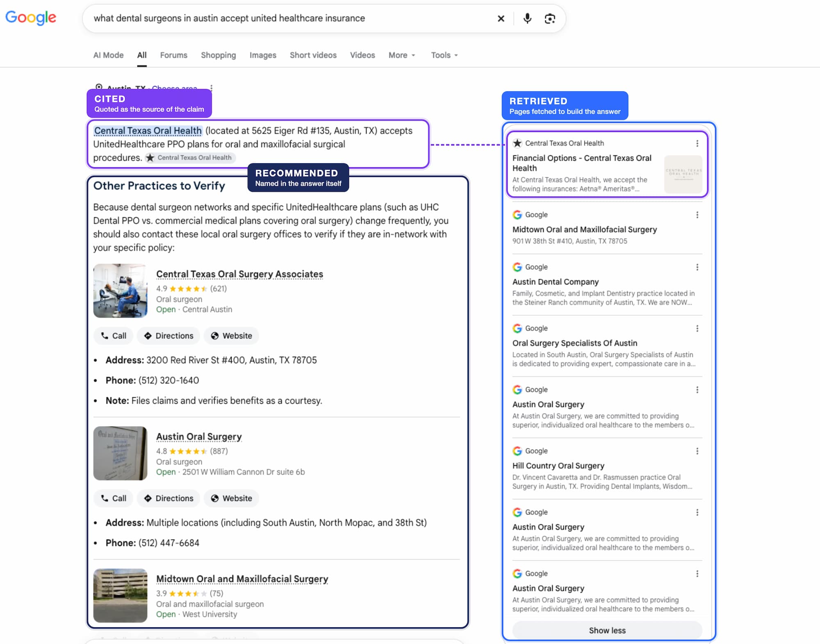Click inside the search query field

tap(287, 18)
